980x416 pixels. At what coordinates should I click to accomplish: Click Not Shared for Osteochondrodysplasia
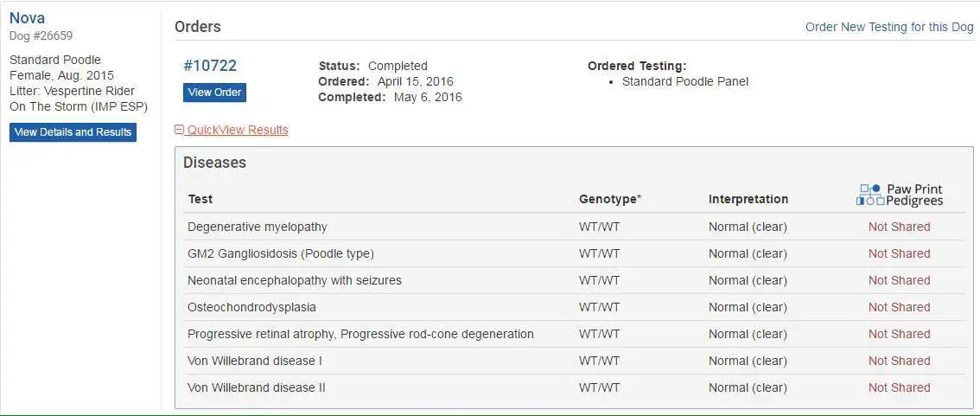point(900,307)
